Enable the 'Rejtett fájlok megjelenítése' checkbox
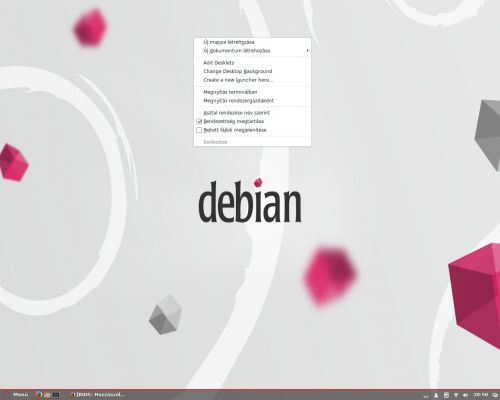Screen dimensions: 500x400 tap(199, 130)
